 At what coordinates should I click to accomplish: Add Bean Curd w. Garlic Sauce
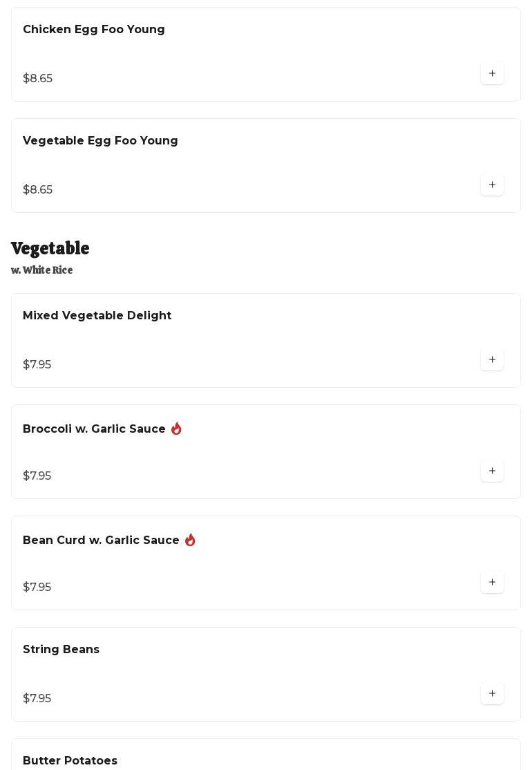[x=492, y=583]
